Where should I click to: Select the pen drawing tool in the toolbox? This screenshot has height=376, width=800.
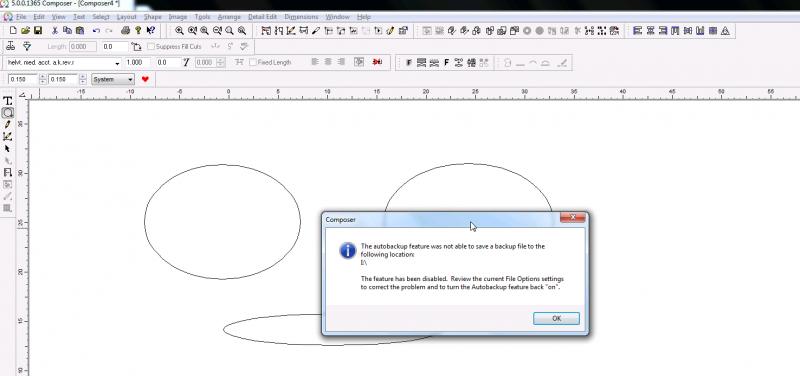8,124
